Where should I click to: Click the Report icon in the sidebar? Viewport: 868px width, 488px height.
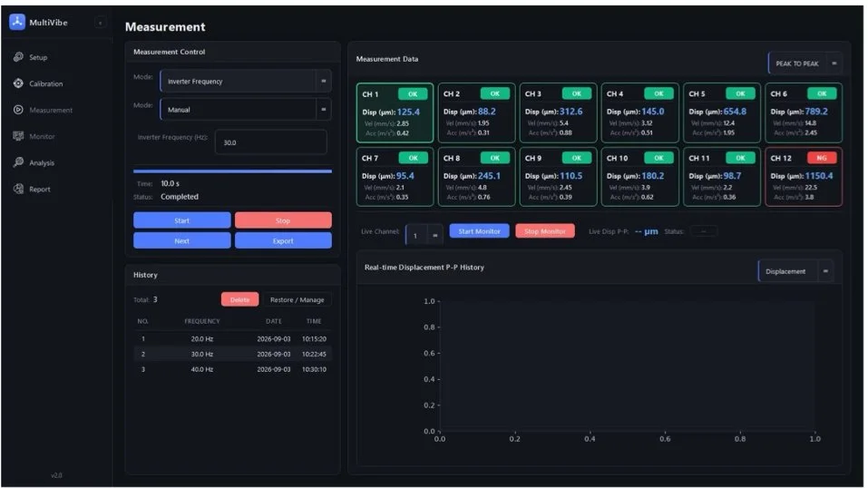coord(18,189)
